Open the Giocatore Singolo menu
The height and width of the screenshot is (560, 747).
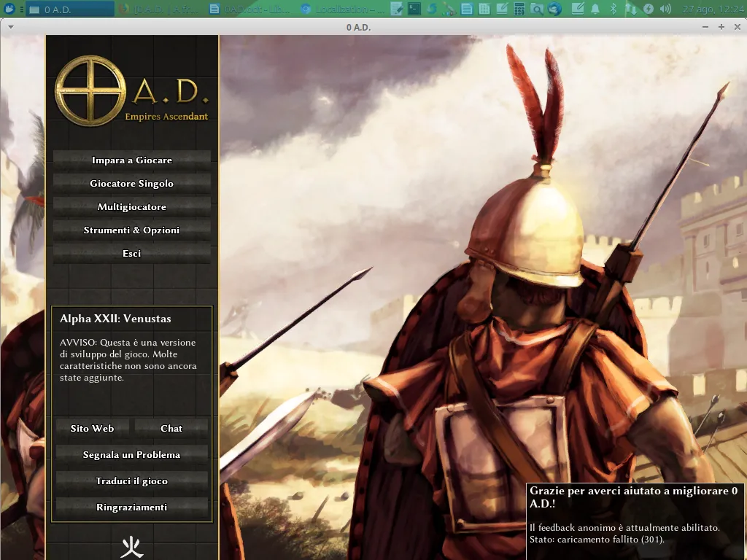coord(132,183)
